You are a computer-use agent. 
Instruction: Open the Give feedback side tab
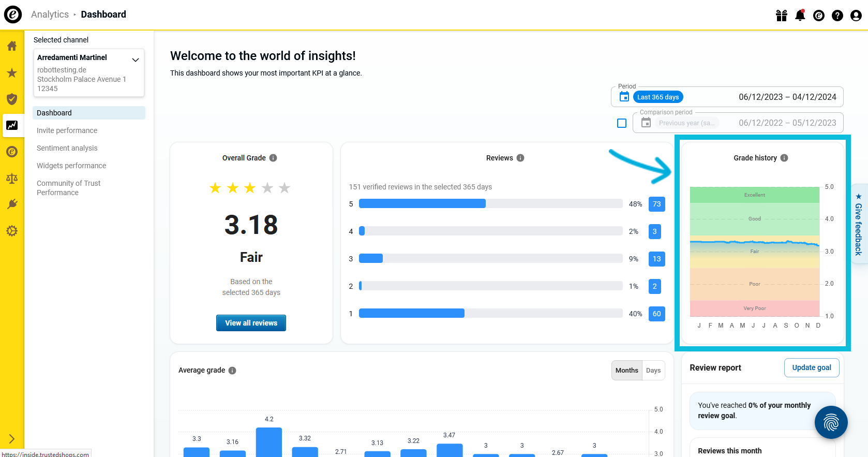(858, 224)
